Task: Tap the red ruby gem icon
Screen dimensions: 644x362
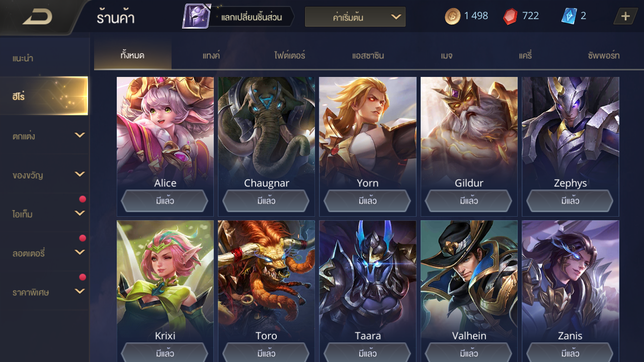Action: (510, 17)
